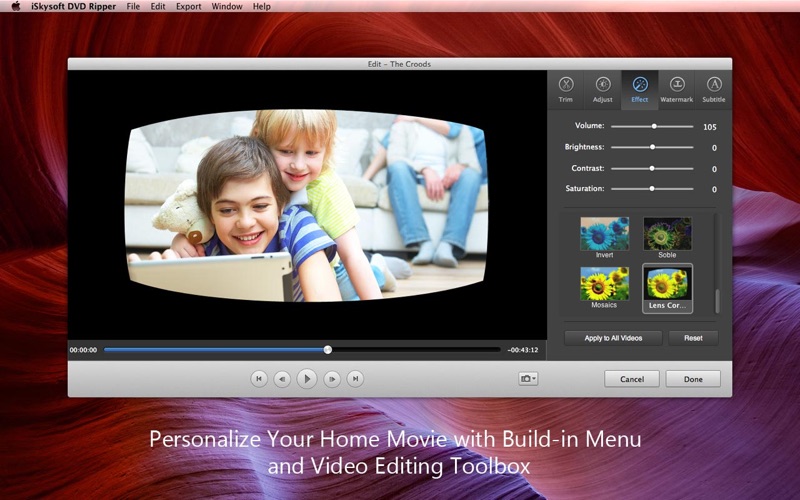Go to the Subtitle tab

(x=713, y=90)
